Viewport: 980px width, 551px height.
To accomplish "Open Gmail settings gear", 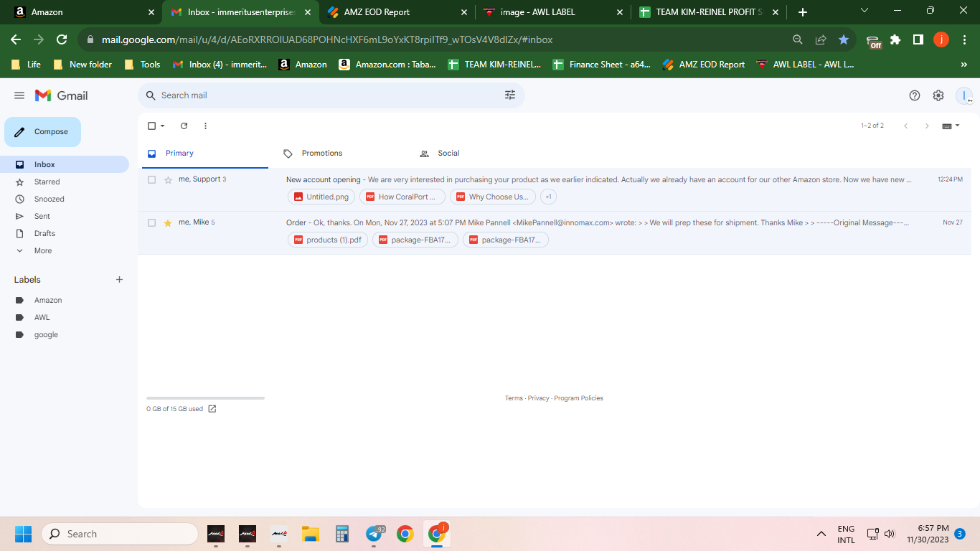I will tap(938, 95).
